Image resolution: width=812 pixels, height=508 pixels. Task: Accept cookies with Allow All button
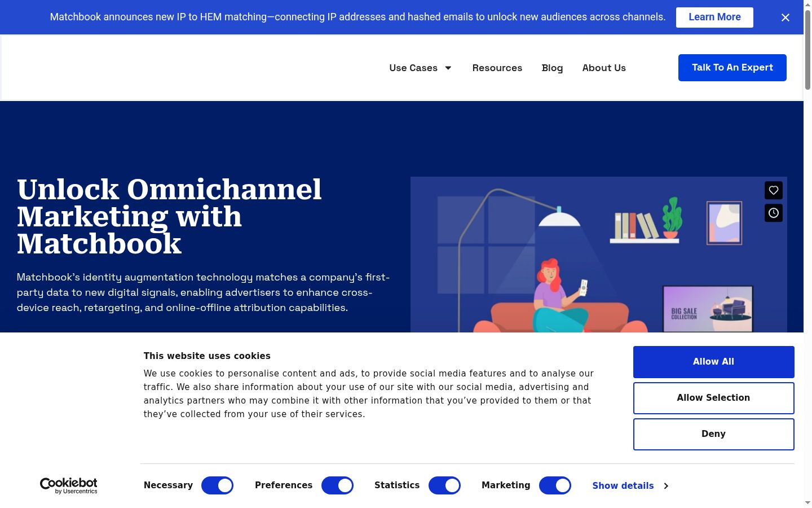click(x=714, y=362)
